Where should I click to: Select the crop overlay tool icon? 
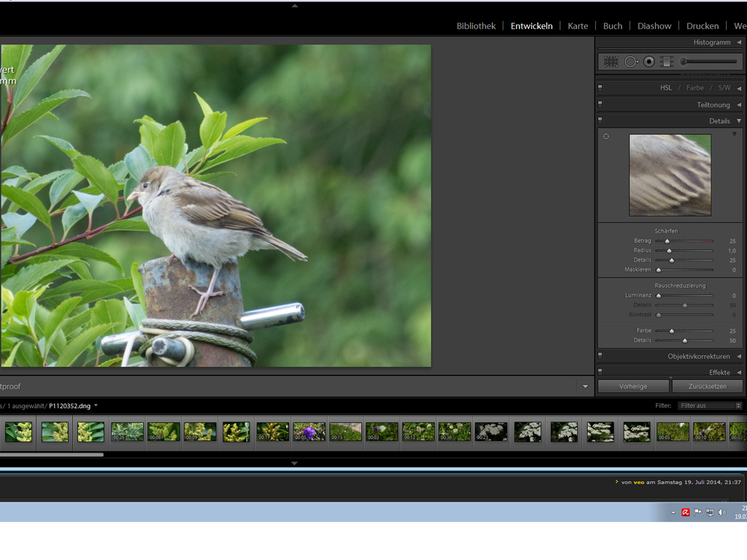click(611, 62)
